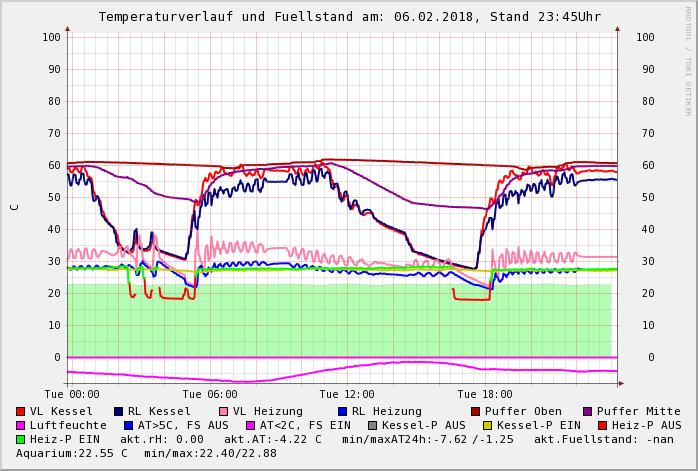Viewport: 698px width, 471px height.
Task: Click the Tue 12:00 time axis label
Action: point(347,394)
